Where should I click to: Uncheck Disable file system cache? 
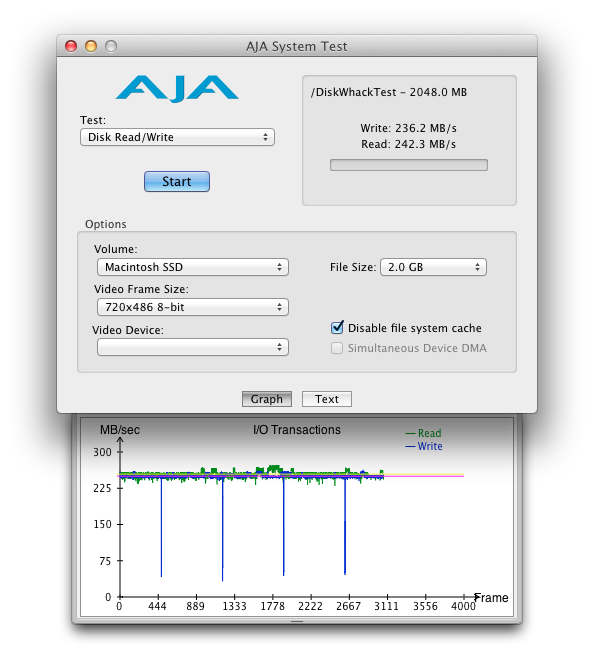pos(337,327)
